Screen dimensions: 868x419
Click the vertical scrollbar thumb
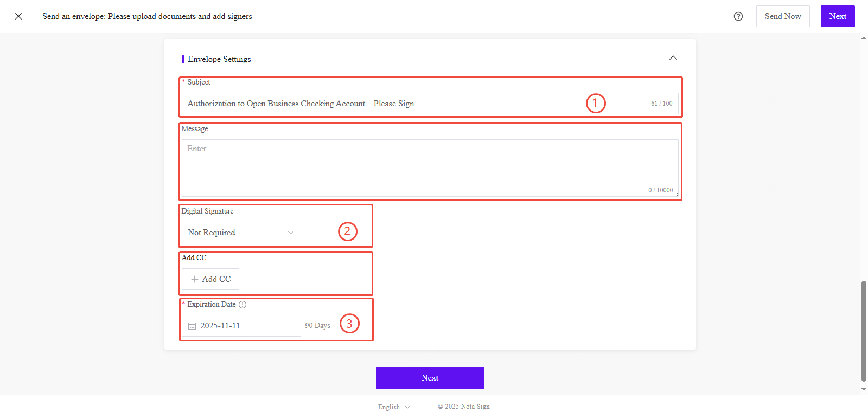point(864,331)
